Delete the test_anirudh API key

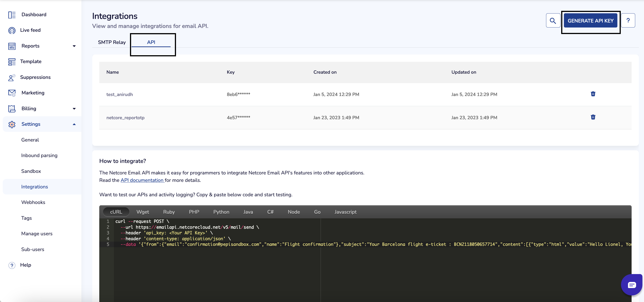click(593, 94)
